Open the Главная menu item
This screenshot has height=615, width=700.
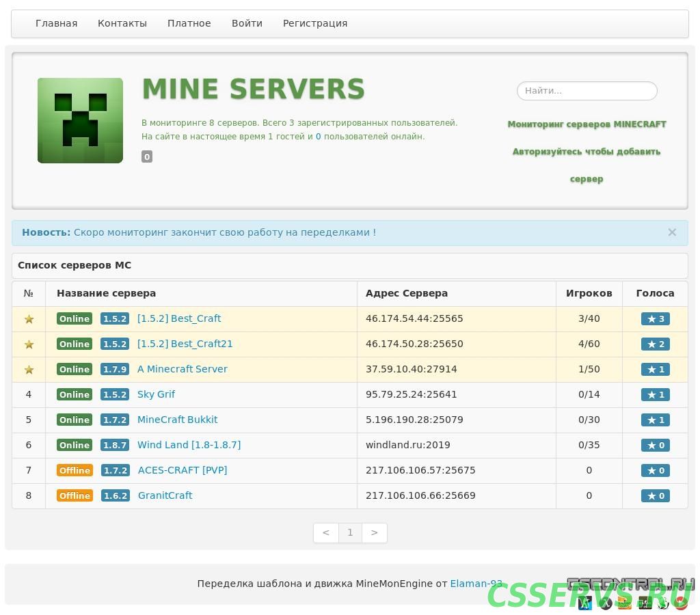56,23
